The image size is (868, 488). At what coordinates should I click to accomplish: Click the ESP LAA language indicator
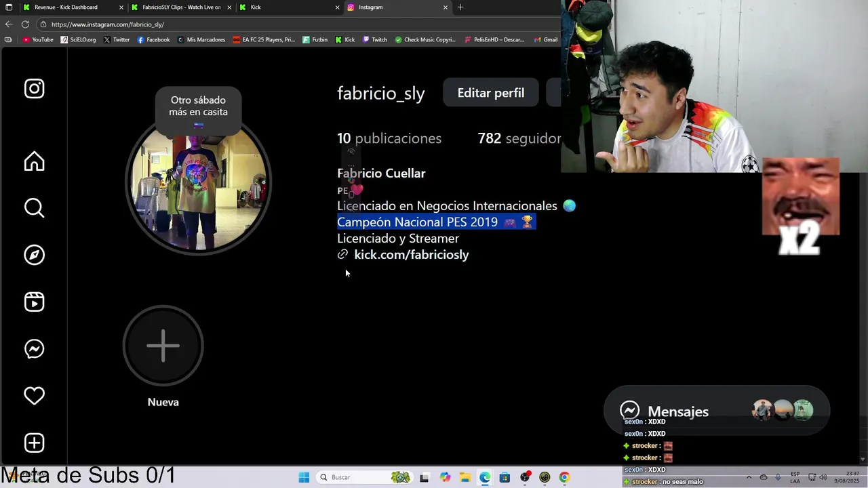point(794,477)
